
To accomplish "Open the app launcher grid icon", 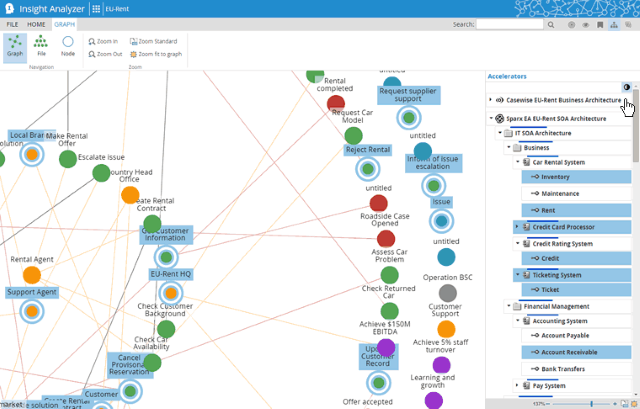I will coord(95,8).
